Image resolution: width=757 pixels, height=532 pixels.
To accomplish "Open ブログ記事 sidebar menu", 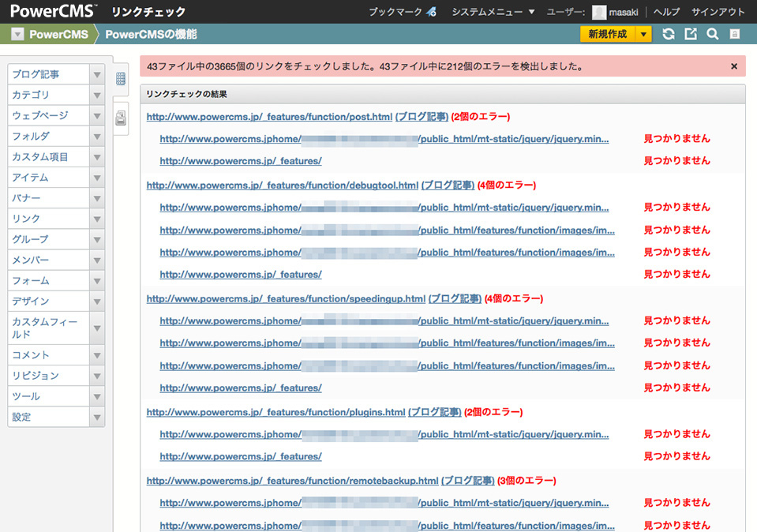I will pyautogui.click(x=49, y=74).
